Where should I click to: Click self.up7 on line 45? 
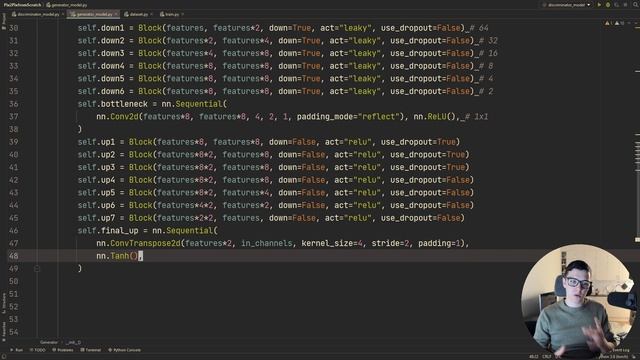[x=96, y=218]
